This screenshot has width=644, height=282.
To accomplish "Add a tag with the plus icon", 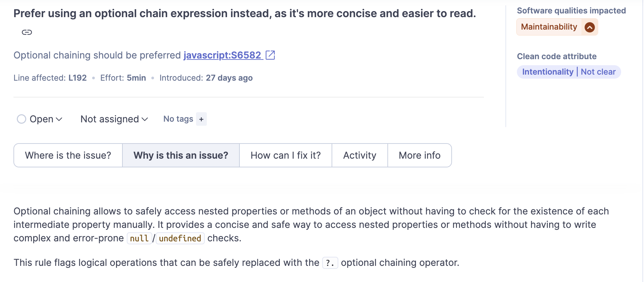I will click(201, 119).
